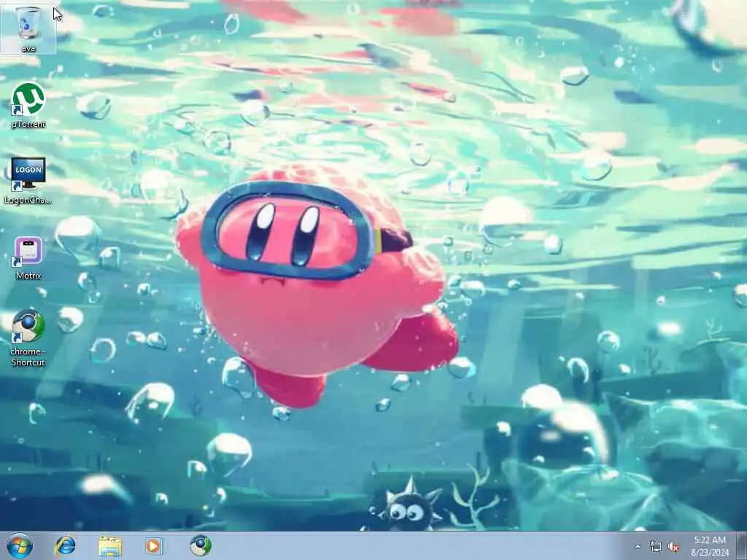Launch Internet Explorer from the taskbar

(65, 545)
